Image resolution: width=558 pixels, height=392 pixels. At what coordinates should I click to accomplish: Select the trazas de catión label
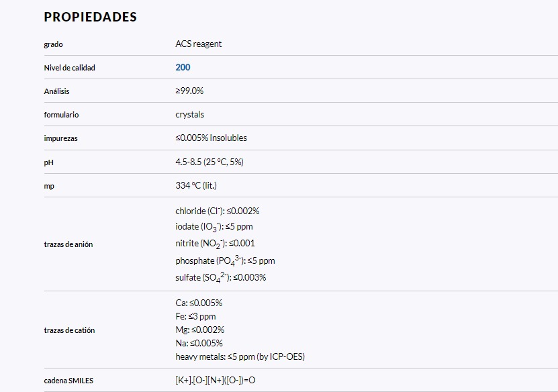[x=69, y=330]
